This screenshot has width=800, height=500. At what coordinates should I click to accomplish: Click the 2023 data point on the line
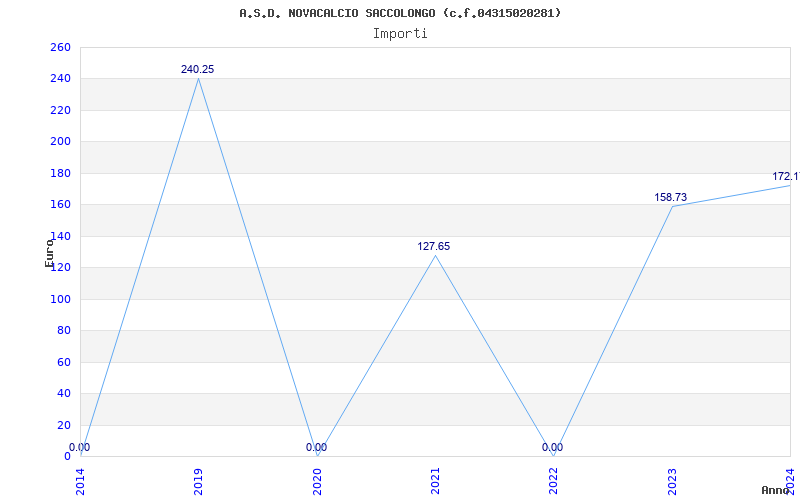tap(672, 206)
